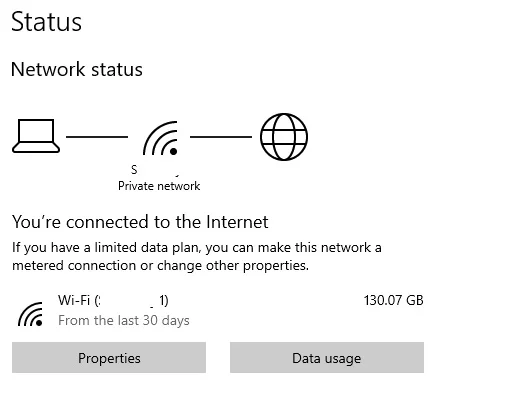Click the You're connected to the Internet heading
The width and height of the screenshot is (511, 410).
point(140,222)
